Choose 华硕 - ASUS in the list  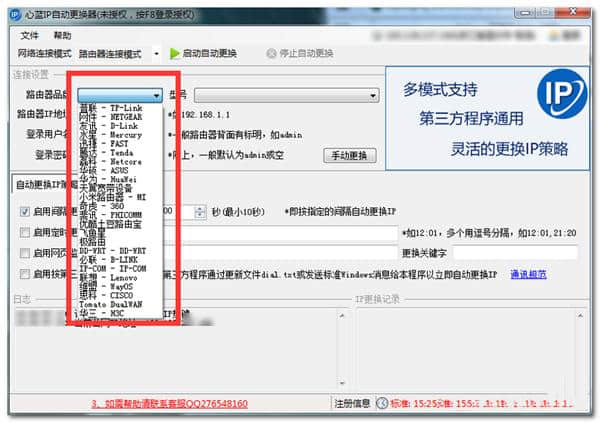coord(104,170)
